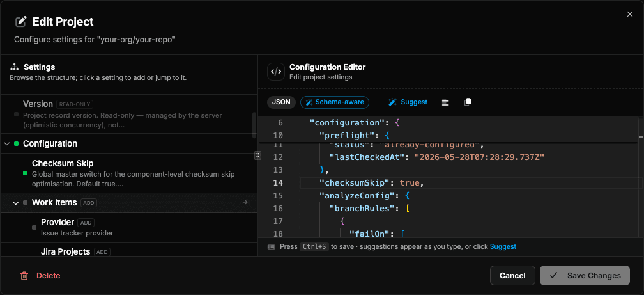The height and width of the screenshot is (295, 644).
Task: Click the "failOn" key on line 18
Action: point(369,234)
